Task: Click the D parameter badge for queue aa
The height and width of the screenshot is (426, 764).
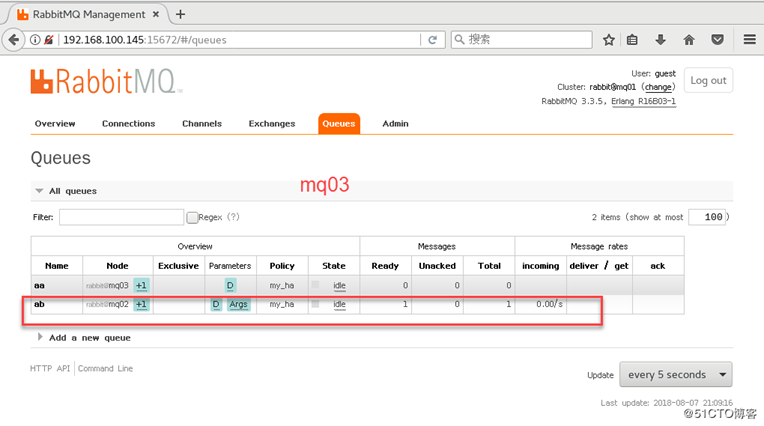Action: click(x=230, y=285)
